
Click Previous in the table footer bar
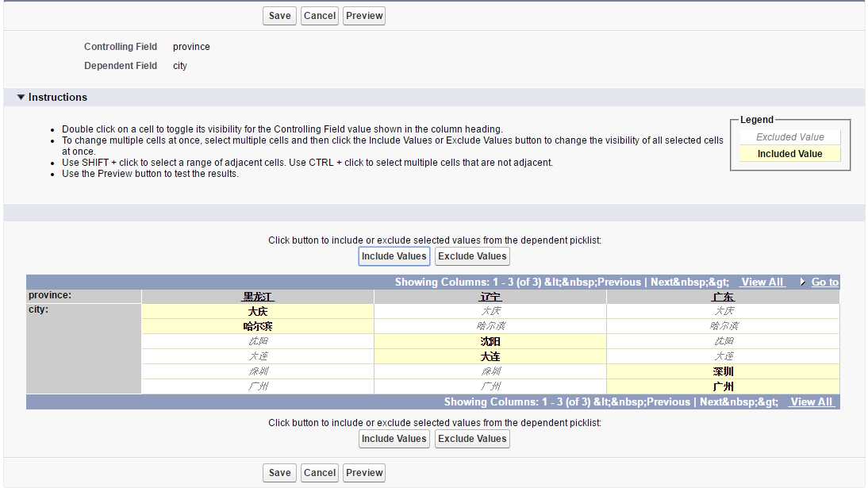coord(668,402)
